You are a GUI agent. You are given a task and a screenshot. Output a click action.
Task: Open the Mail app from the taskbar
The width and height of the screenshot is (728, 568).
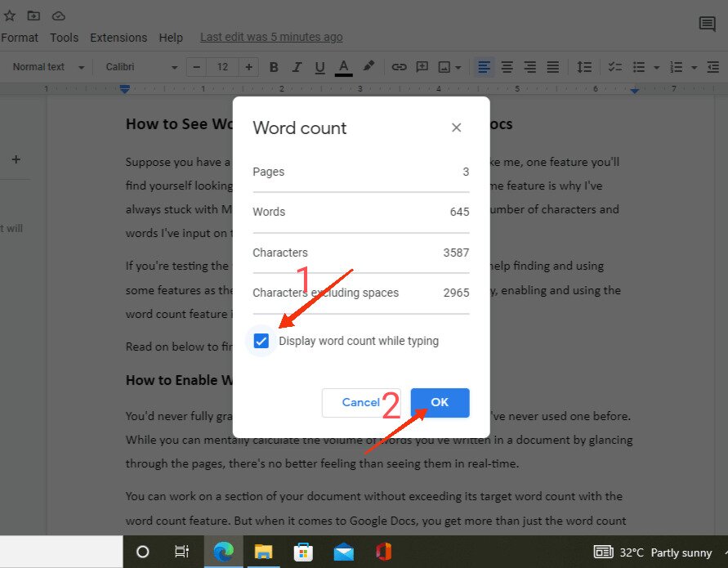(x=343, y=552)
